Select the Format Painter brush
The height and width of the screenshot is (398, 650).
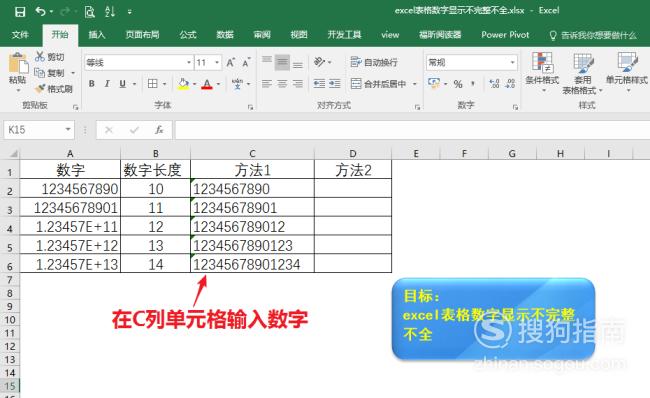[x=40, y=88]
